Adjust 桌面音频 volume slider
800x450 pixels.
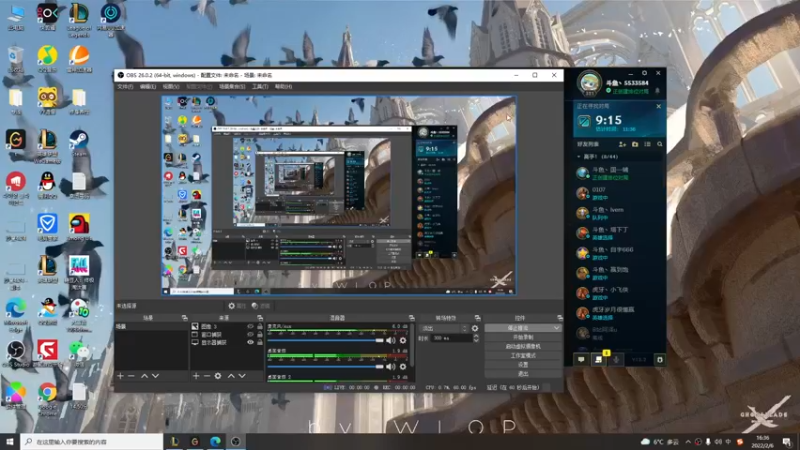point(326,366)
